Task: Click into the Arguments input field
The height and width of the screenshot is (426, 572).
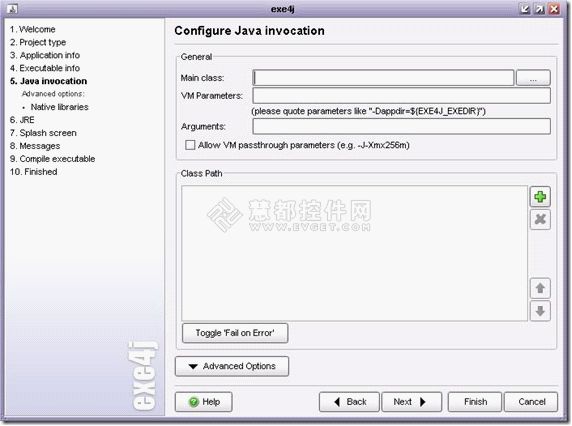Action: 401,127
